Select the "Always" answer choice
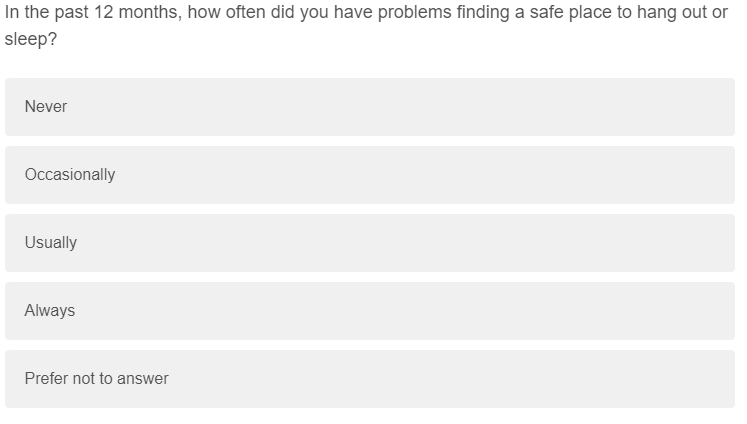 (369, 311)
